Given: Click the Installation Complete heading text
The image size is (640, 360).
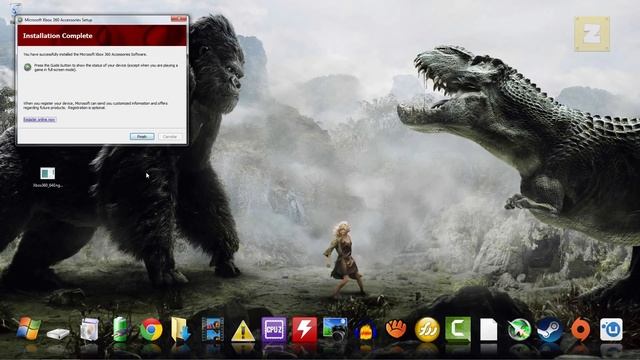Looking at the screenshot, I should point(58,36).
